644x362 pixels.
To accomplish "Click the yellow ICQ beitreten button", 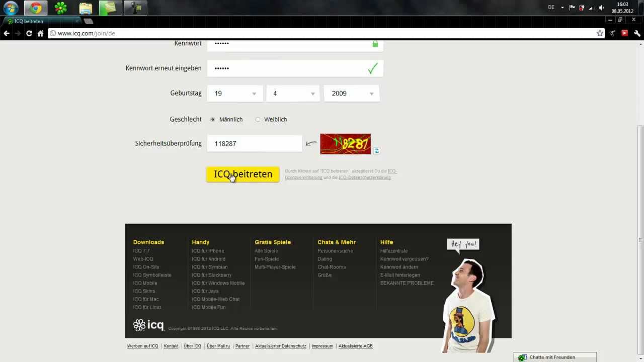I will tap(243, 174).
